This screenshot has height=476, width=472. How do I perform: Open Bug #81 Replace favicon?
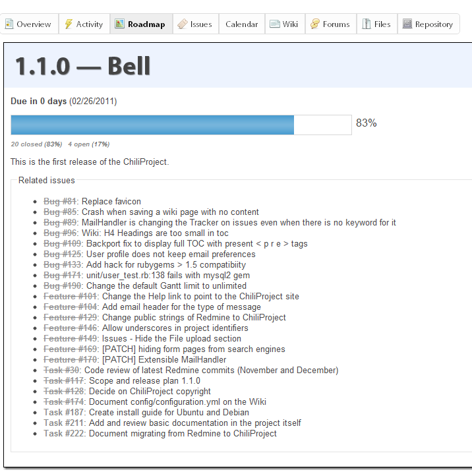click(x=61, y=201)
